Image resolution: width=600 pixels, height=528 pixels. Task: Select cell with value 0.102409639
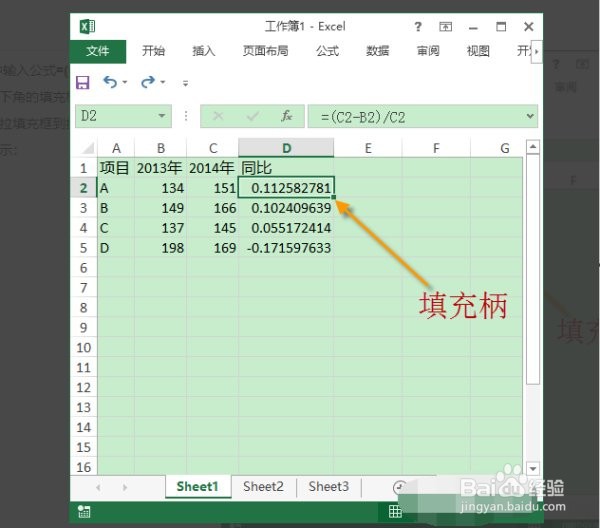286,208
